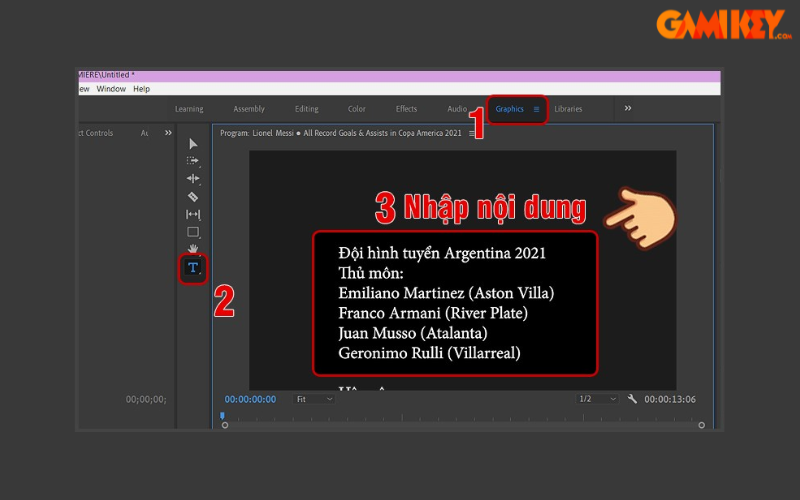Image resolution: width=800 pixels, height=500 pixels.
Task: Switch to the Audio workspace
Action: 457,109
